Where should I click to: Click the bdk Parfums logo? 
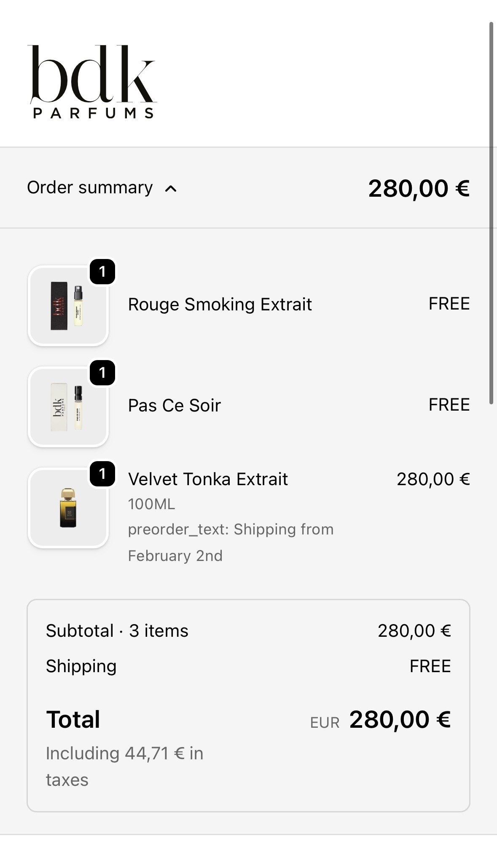click(x=92, y=81)
